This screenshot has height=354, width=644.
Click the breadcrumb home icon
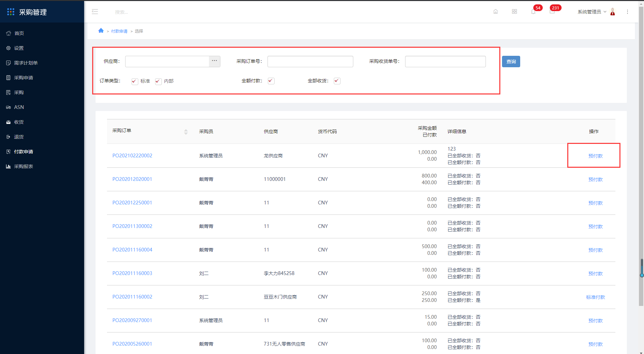coord(101,31)
